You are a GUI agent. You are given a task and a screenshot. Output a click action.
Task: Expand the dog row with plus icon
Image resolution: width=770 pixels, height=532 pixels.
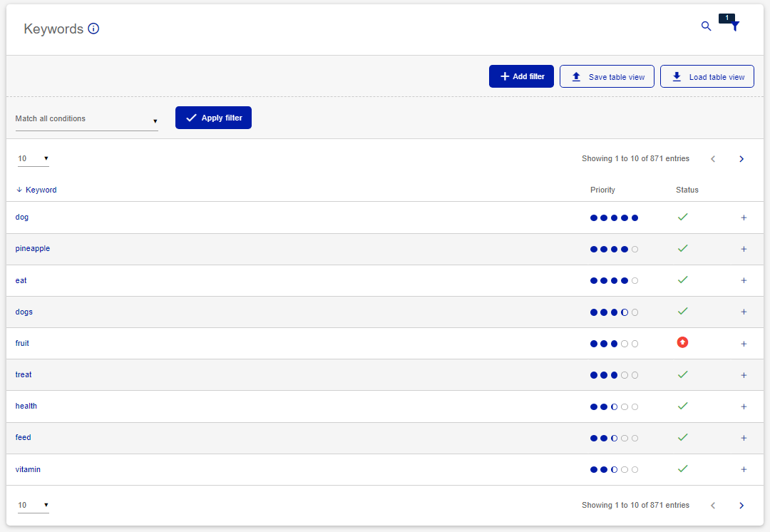coord(744,218)
